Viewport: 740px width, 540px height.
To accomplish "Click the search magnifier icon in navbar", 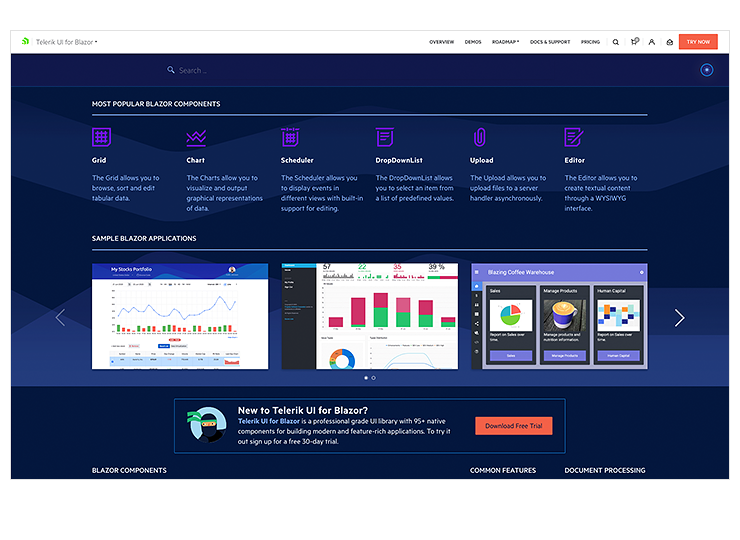I will click(x=616, y=42).
